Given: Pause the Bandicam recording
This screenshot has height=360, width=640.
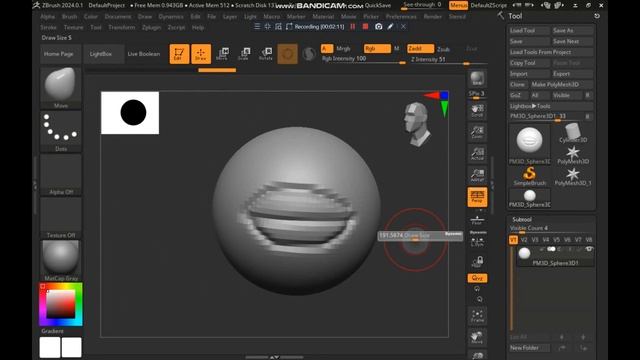Looking at the screenshot, I should click(x=353, y=27).
